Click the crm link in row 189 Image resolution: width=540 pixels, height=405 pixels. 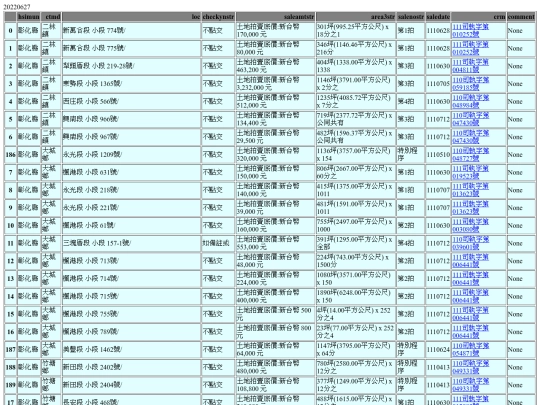tap(470, 385)
